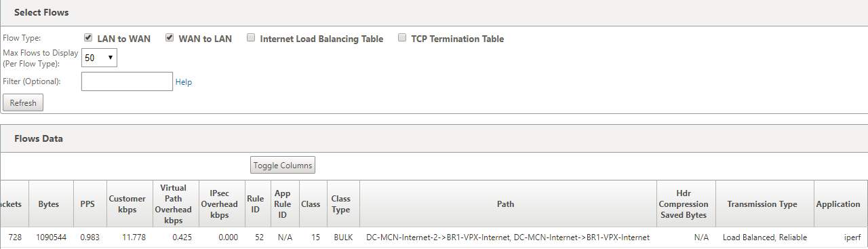Open the Help link beside filter
This screenshot has width=868, height=249.
[x=184, y=82]
